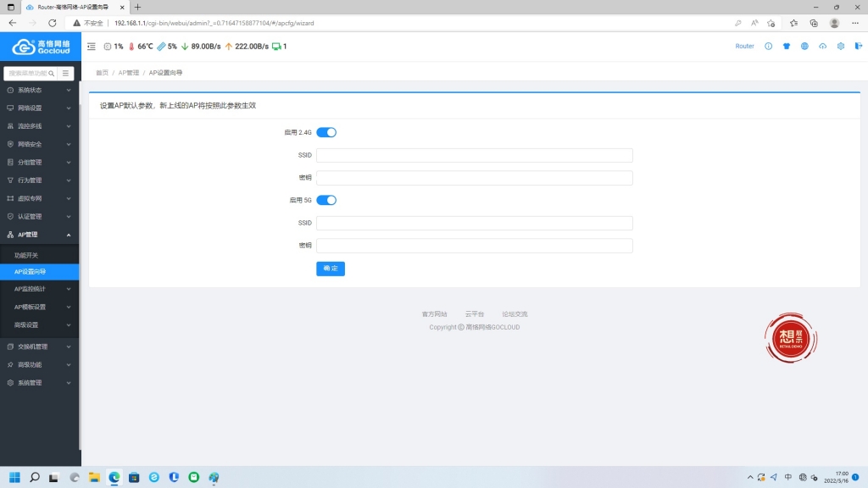Expand the 系统状态 sidebar menu
This screenshot has width=868, height=488.
click(x=39, y=90)
